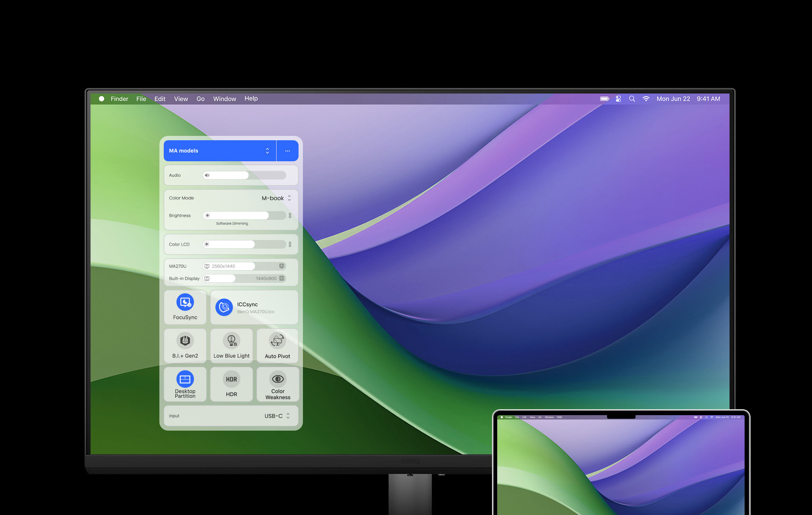The width and height of the screenshot is (812, 515).
Task: Click the Finder menu item
Action: (x=119, y=98)
